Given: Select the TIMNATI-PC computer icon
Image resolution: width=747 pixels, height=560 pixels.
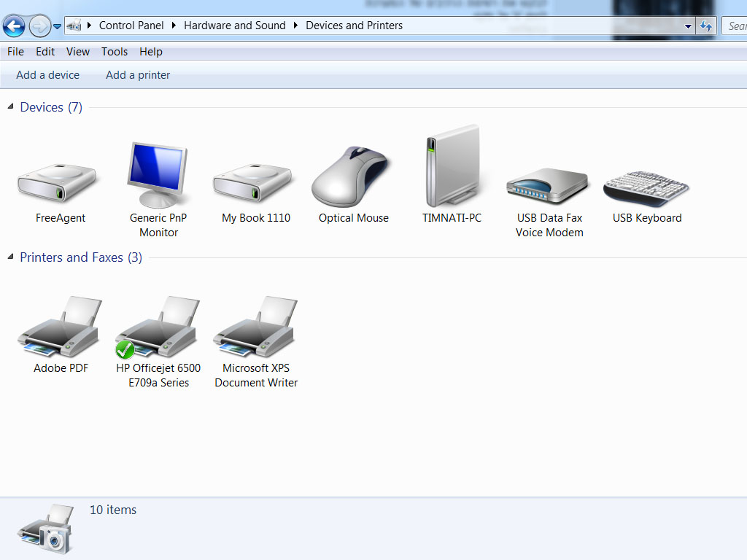Looking at the screenshot, I should point(452,166).
